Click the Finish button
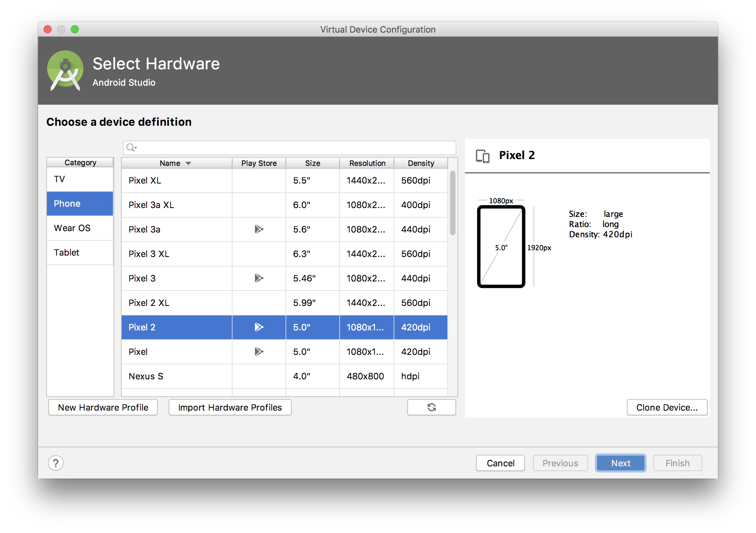This screenshot has height=533, width=756. click(677, 463)
